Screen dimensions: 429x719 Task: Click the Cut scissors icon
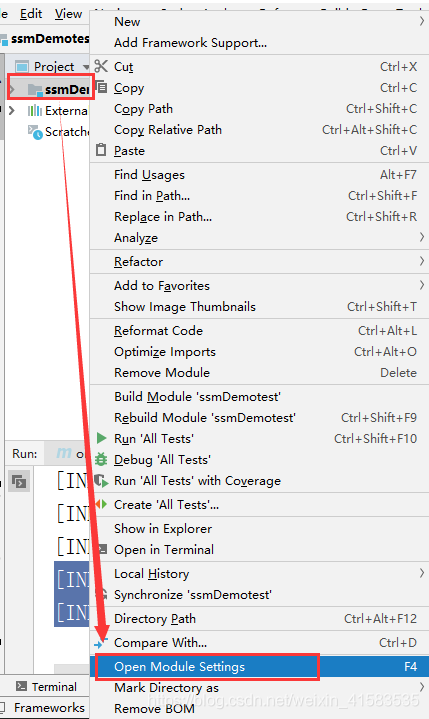[101, 66]
